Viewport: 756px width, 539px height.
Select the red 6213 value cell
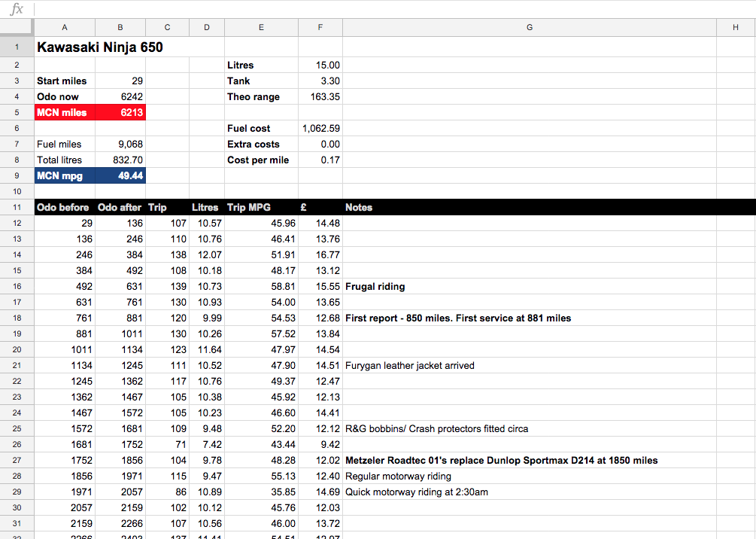tap(120, 112)
